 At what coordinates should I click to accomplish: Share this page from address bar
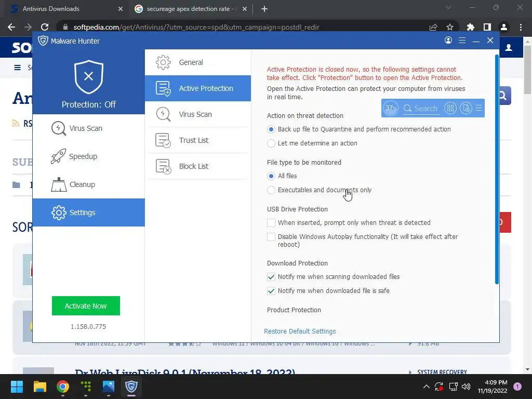pyautogui.click(x=433, y=27)
